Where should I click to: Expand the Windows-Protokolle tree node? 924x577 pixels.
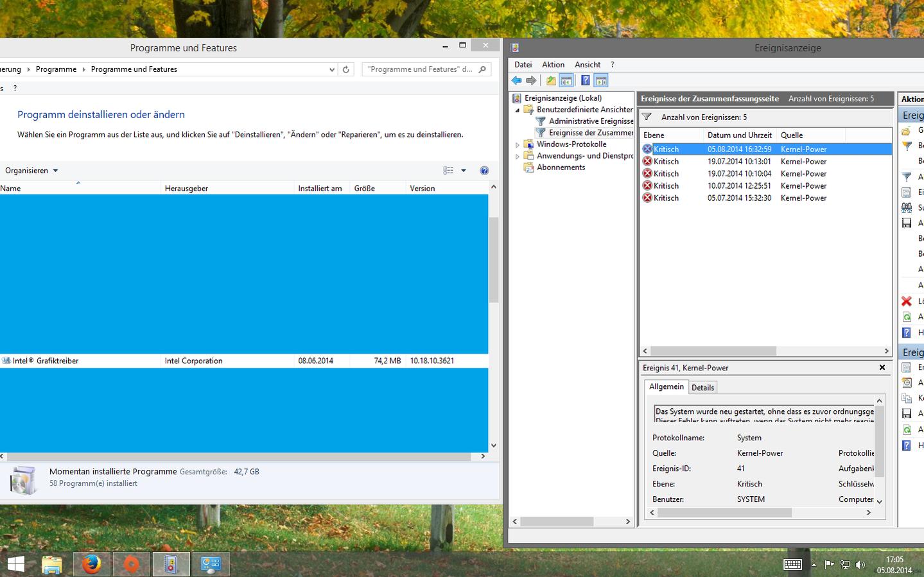point(518,145)
